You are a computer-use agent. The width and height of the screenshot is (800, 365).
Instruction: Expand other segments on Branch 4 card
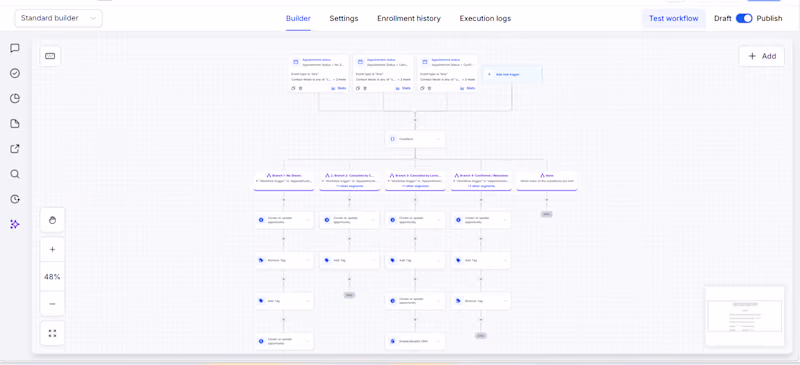[481, 186]
